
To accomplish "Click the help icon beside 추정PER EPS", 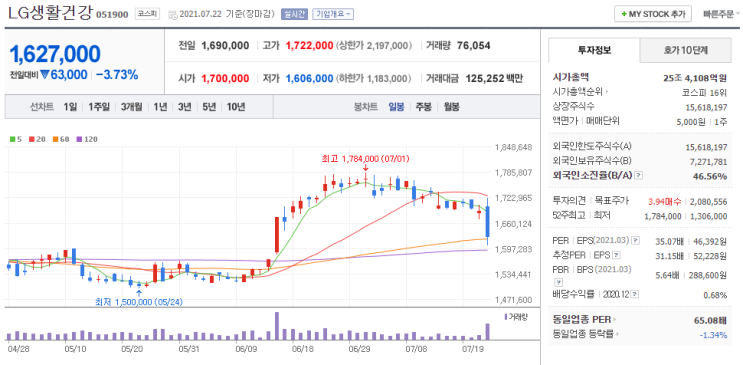I will coord(616,256).
